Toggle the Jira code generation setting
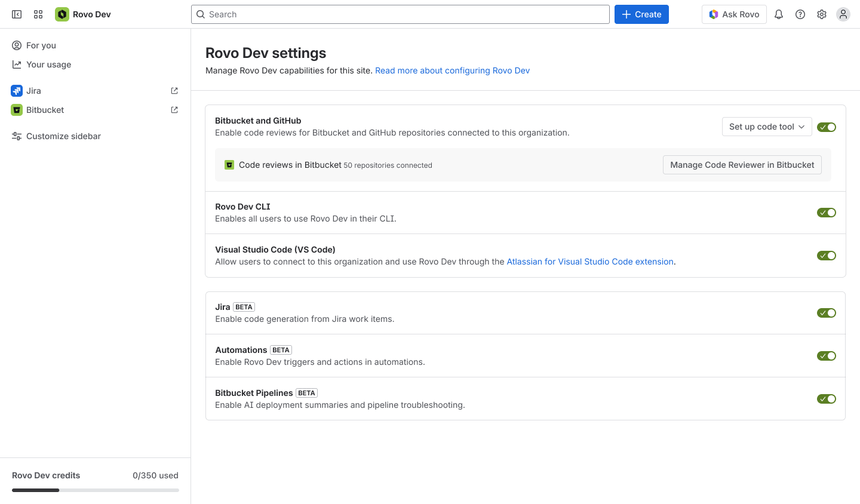This screenshot has height=504, width=860. pyautogui.click(x=827, y=312)
